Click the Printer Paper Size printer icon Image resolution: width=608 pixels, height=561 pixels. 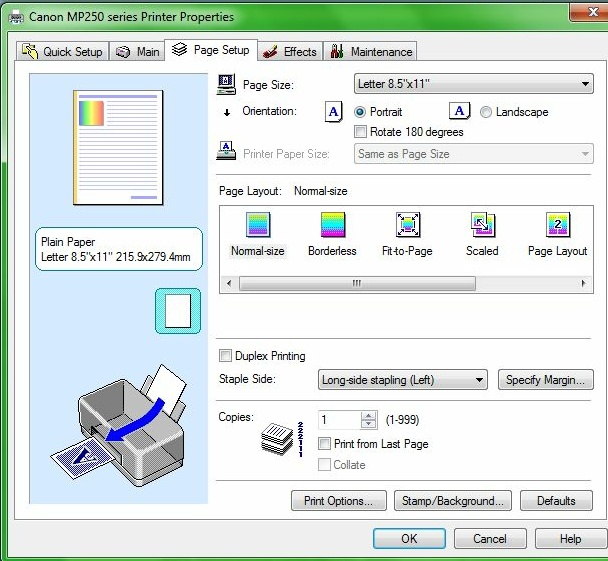point(226,151)
